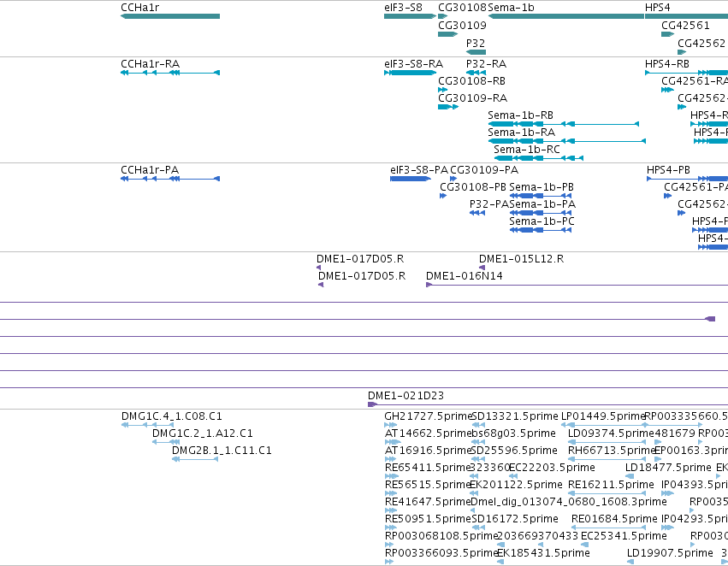The width and height of the screenshot is (728, 566).
Task: Open the DMG2B.1_1.C11.C1 cDNA label
Action: tap(222, 451)
